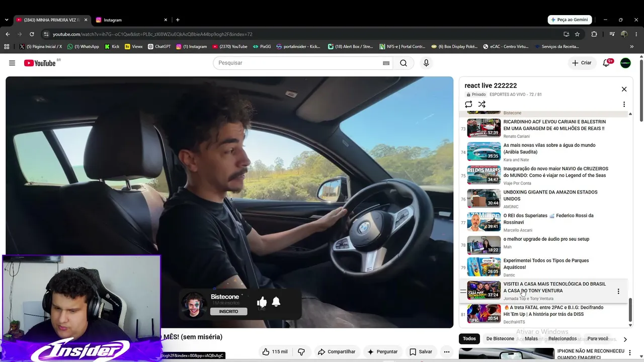Viewport: 644px width, 362px height.
Task: Go back in the browser
Action: (8, 34)
